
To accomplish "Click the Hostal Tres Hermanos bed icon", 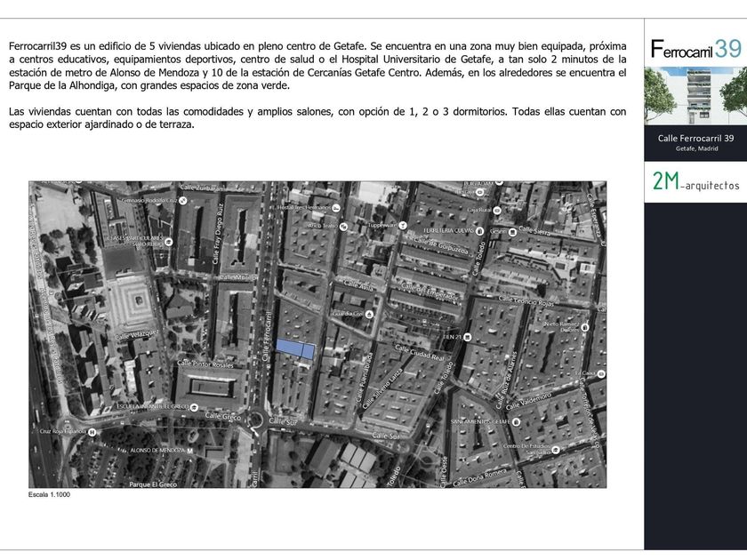I will (x=336, y=208).
